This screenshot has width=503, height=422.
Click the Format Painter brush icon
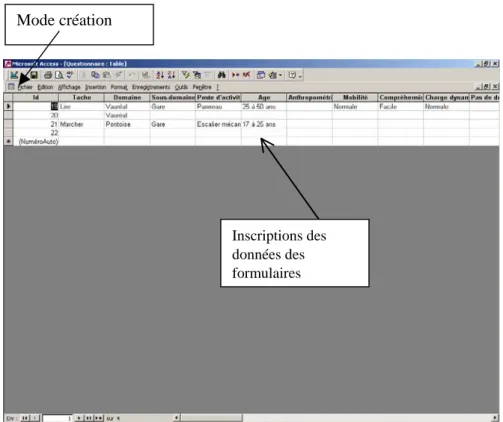tap(118, 75)
